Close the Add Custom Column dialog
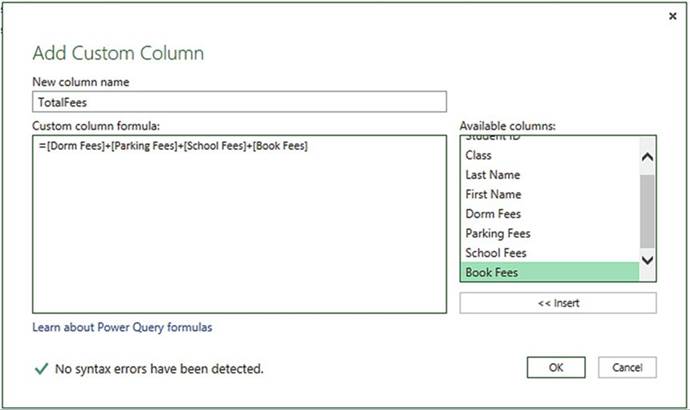Viewport: 690px width, 410px height. coord(672,16)
